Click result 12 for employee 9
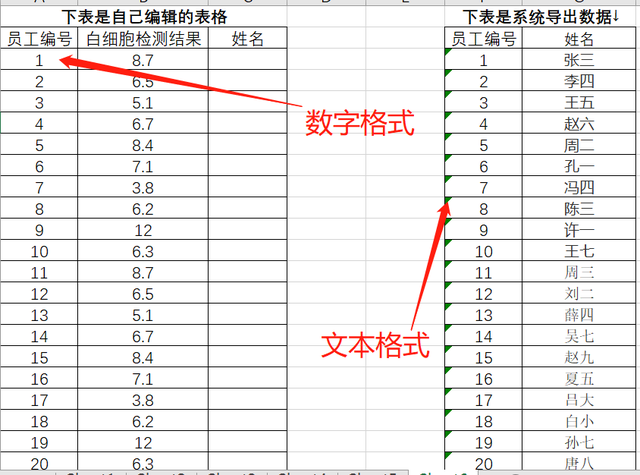The image size is (640, 475). coord(143,230)
